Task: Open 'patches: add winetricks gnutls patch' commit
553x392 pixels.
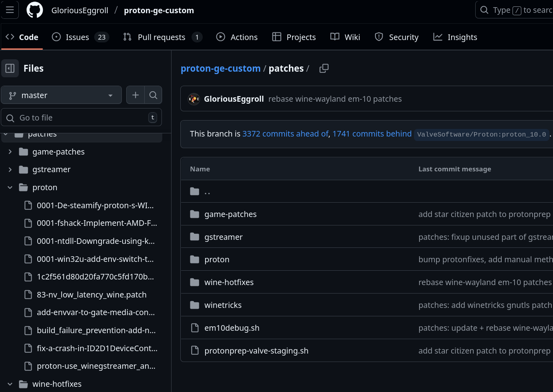Action: (485, 305)
